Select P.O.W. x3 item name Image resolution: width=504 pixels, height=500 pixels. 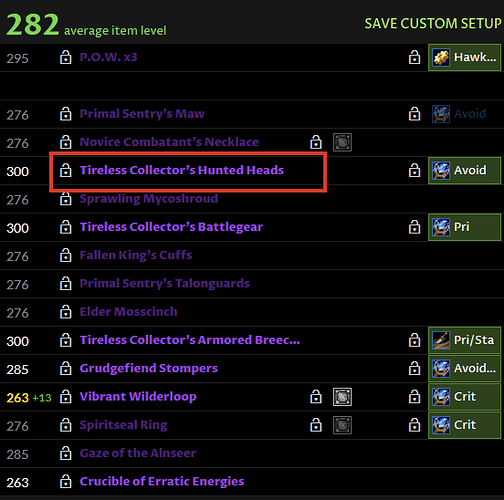coord(108,57)
